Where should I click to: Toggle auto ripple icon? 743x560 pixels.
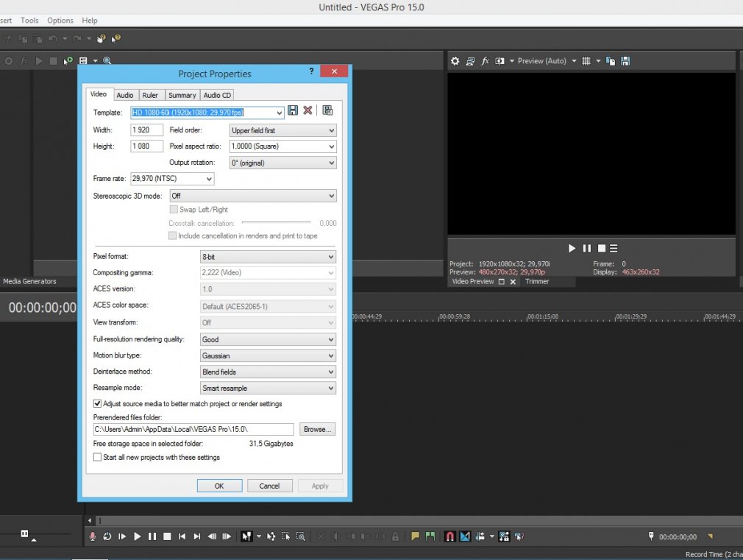pyautogui.click(x=480, y=536)
